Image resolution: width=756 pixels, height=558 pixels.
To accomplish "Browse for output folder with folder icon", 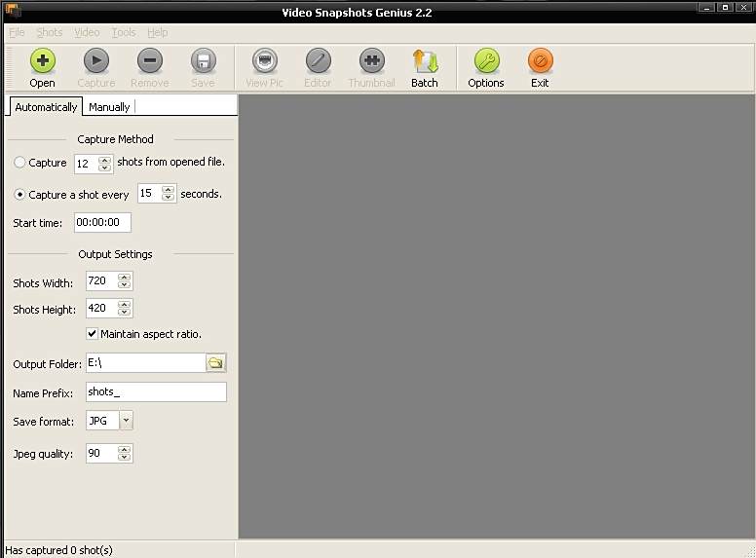I will (x=215, y=363).
